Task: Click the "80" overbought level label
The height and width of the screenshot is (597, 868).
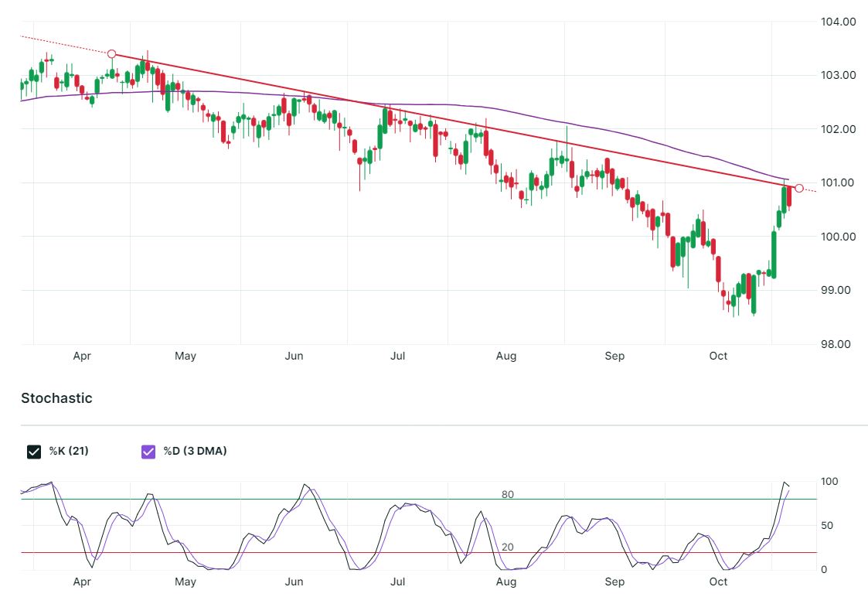Action: coord(508,495)
